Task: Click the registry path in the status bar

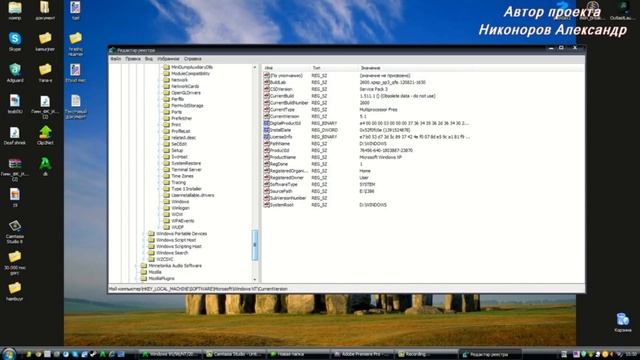Action: 198,289
